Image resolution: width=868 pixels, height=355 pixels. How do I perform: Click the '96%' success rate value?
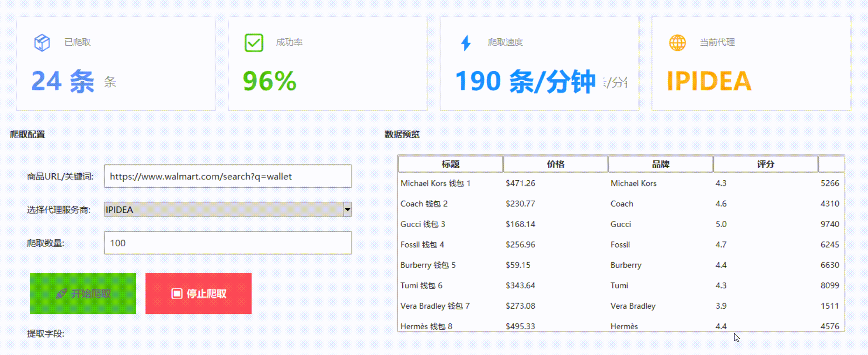(x=270, y=81)
